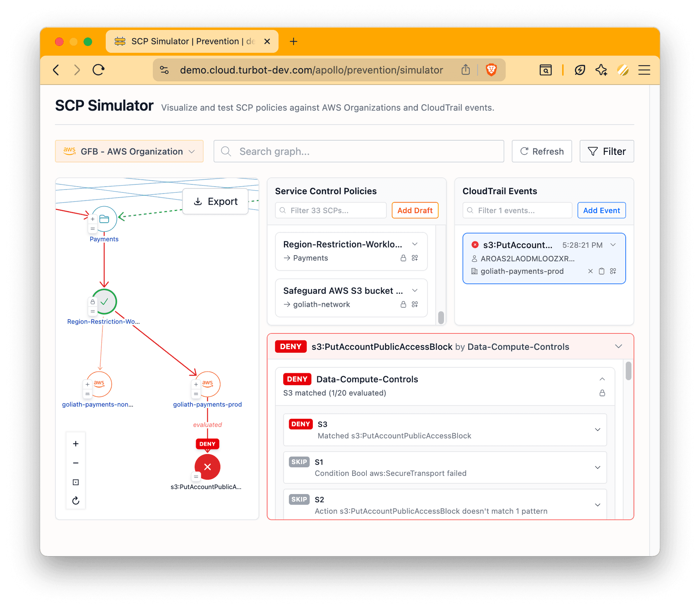Open the browser hamburger menu
700x609 pixels.
coord(644,70)
